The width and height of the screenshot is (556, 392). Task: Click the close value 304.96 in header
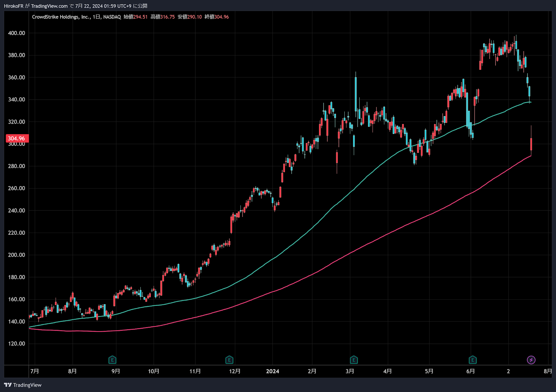point(222,17)
